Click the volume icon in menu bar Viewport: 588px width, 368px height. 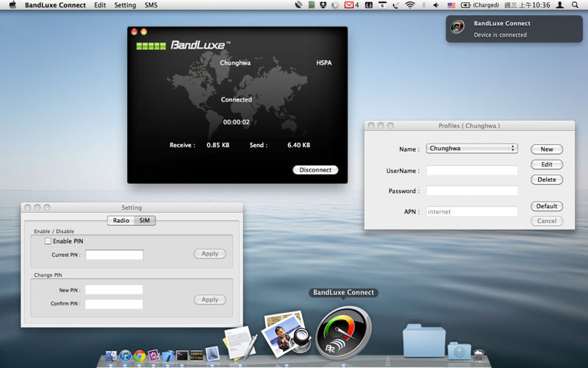[x=436, y=5]
